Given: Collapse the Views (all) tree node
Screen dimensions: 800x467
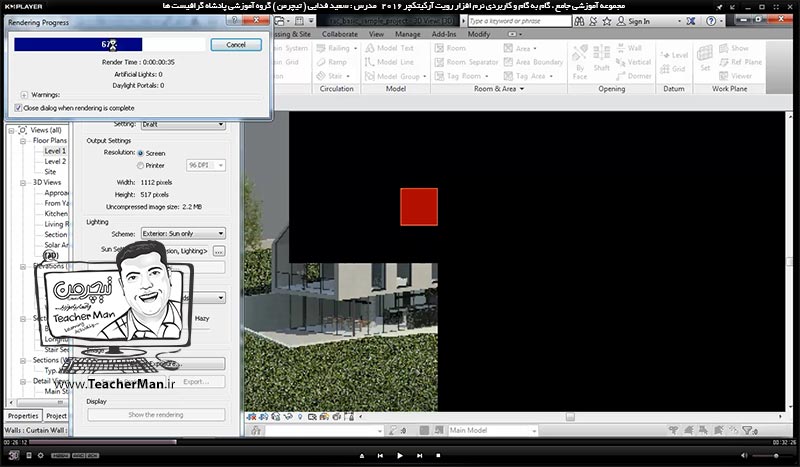Looking at the screenshot, I should coord(11,131).
